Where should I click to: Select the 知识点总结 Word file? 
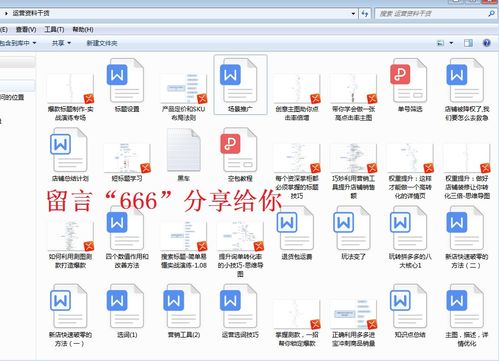point(410,306)
